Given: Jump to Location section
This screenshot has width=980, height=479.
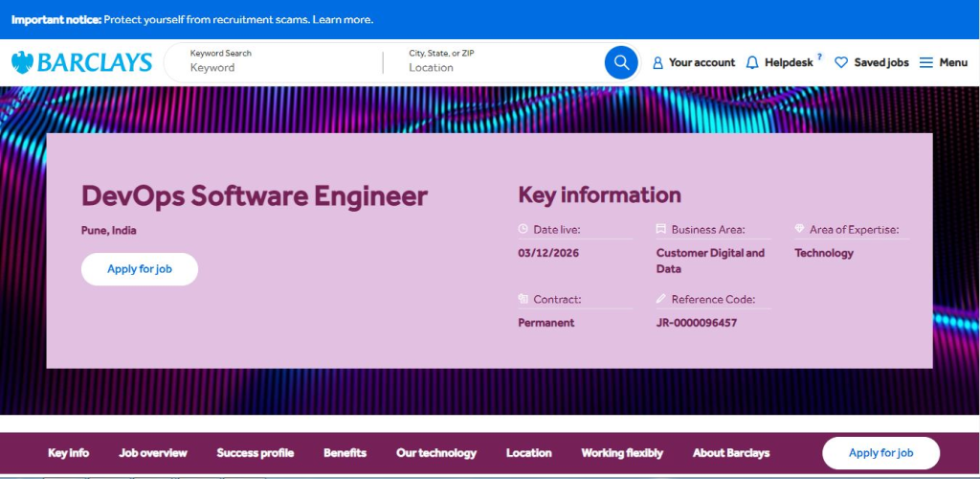Looking at the screenshot, I should pos(528,453).
